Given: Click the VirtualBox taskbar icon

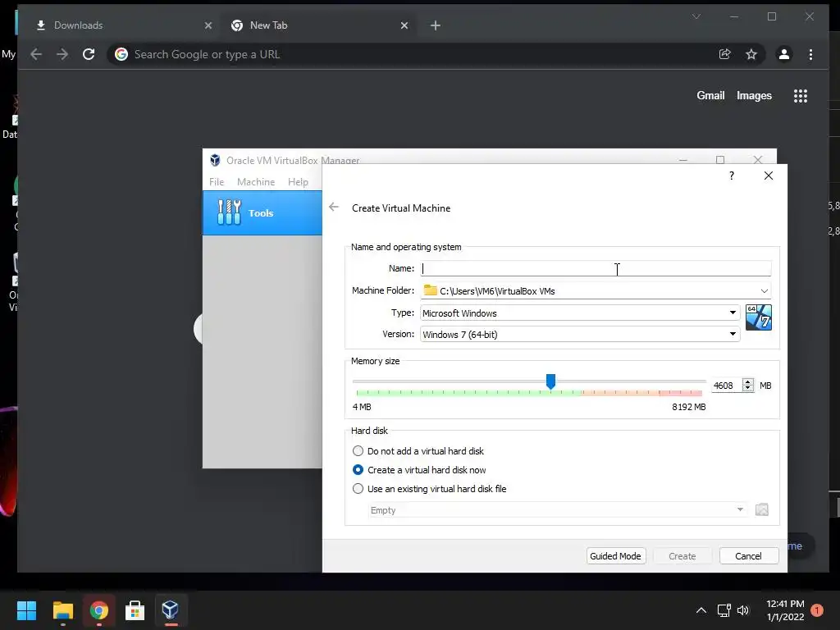Looking at the screenshot, I should pyautogui.click(x=171, y=609).
